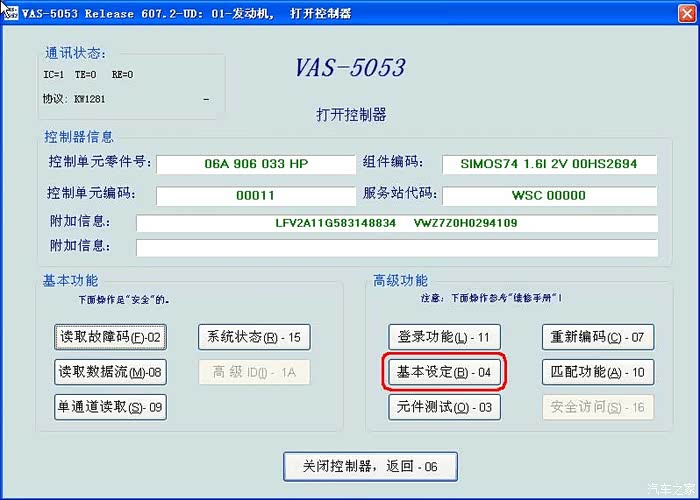The height and width of the screenshot is (500, 700).
Task: Select 匹配功能(A) - 10 button
Action: [598, 372]
